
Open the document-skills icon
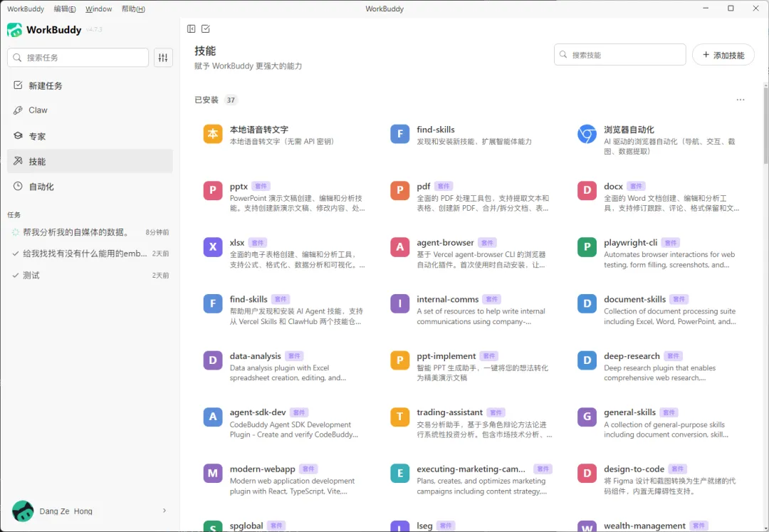587,303
